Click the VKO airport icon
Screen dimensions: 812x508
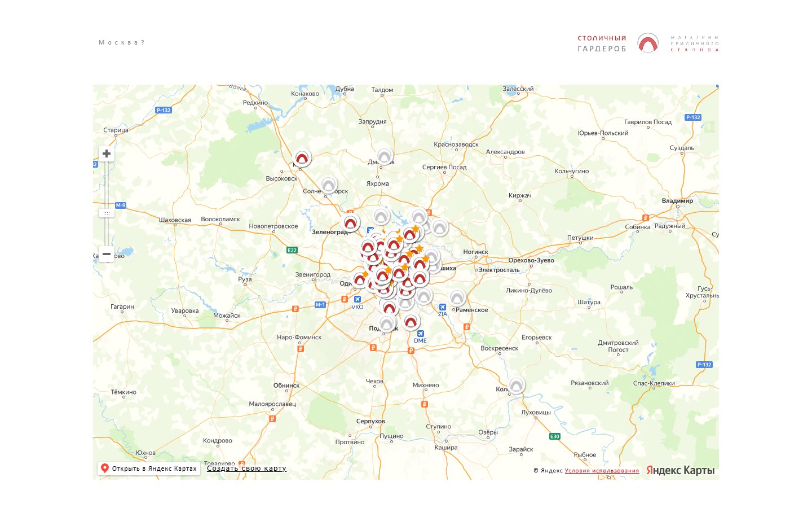click(358, 299)
